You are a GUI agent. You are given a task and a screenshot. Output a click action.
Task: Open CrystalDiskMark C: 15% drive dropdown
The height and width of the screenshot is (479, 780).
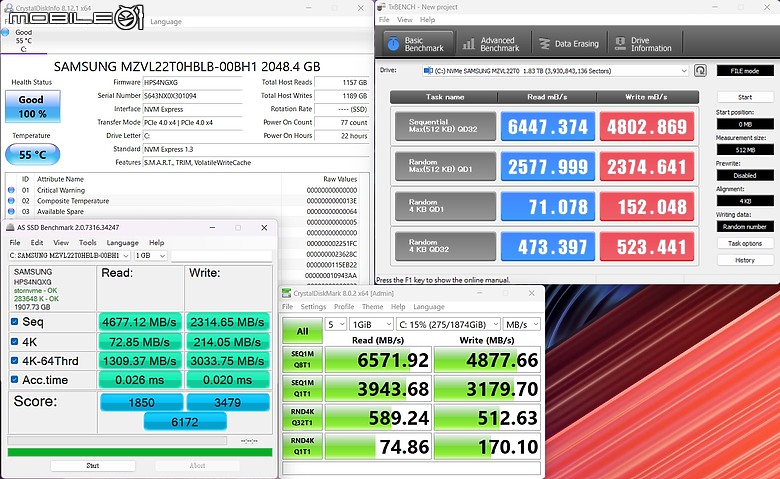click(x=448, y=324)
